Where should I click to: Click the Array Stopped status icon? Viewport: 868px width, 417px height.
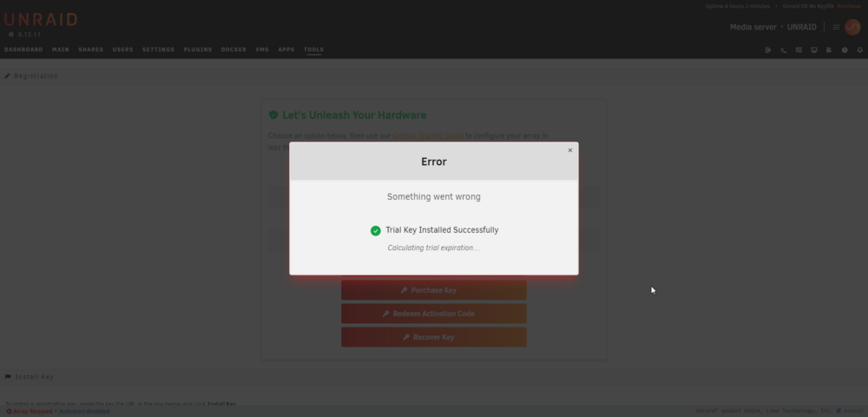pyautogui.click(x=9, y=412)
